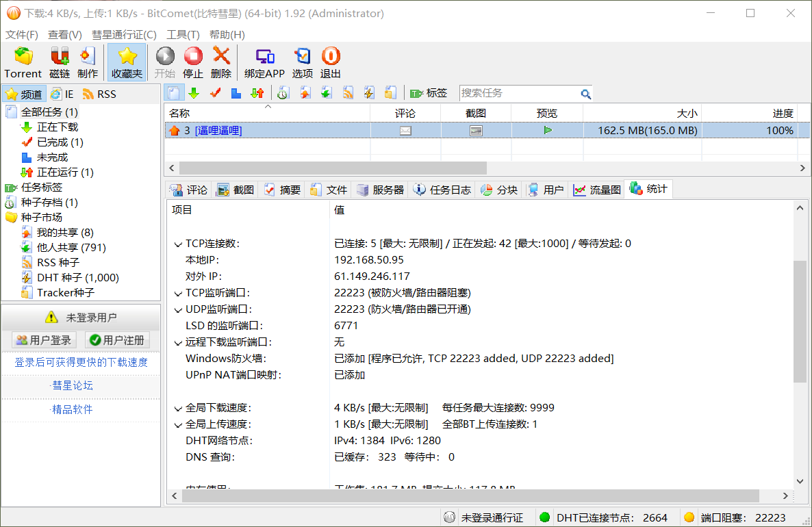Open the 帮助(H) menu

pyautogui.click(x=227, y=35)
